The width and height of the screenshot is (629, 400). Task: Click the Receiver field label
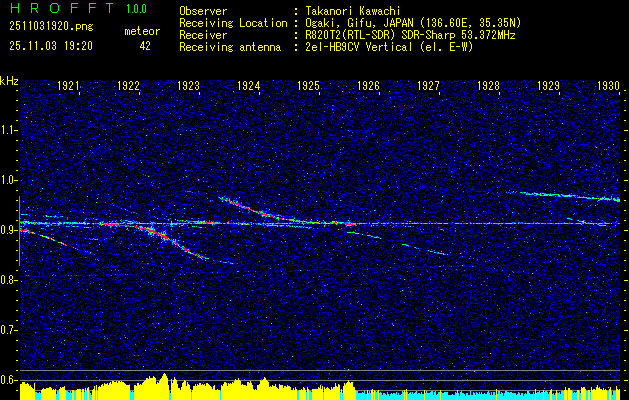[203, 35]
